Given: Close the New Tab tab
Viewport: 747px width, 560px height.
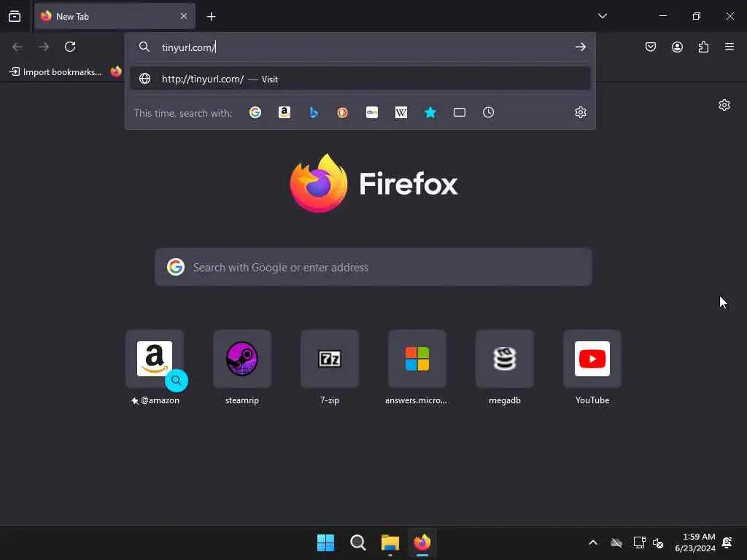Looking at the screenshot, I should coord(184,16).
